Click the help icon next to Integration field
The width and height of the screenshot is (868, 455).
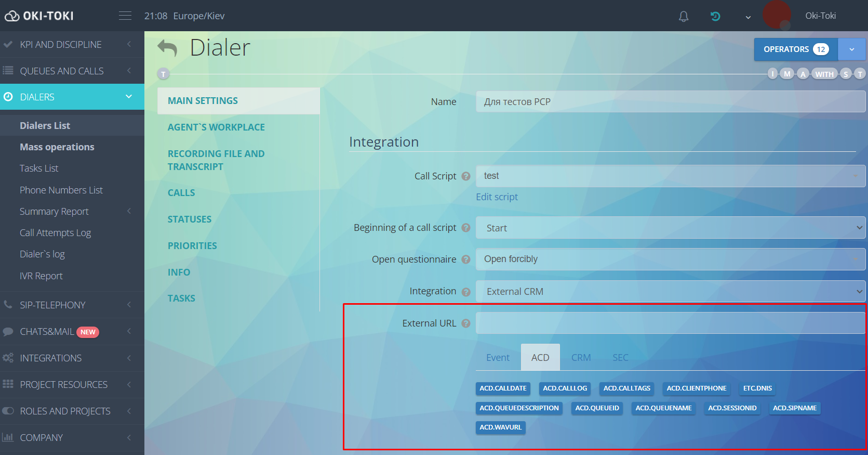pyautogui.click(x=466, y=292)
